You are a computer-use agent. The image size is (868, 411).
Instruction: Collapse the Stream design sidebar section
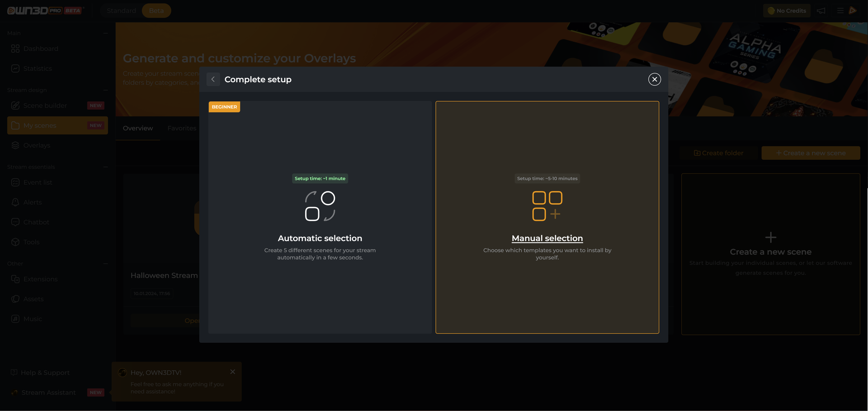(105, 90)
